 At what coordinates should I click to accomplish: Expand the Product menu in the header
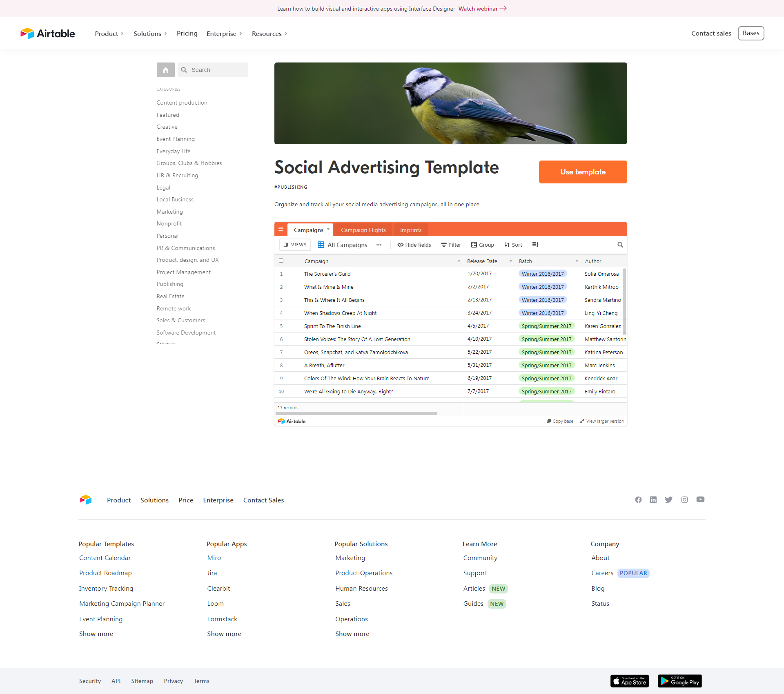(109, 33)
